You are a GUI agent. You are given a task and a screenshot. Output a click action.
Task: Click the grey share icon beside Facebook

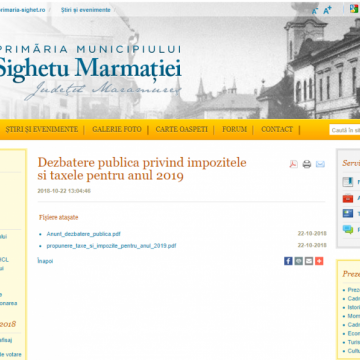[x=299, y=261]
